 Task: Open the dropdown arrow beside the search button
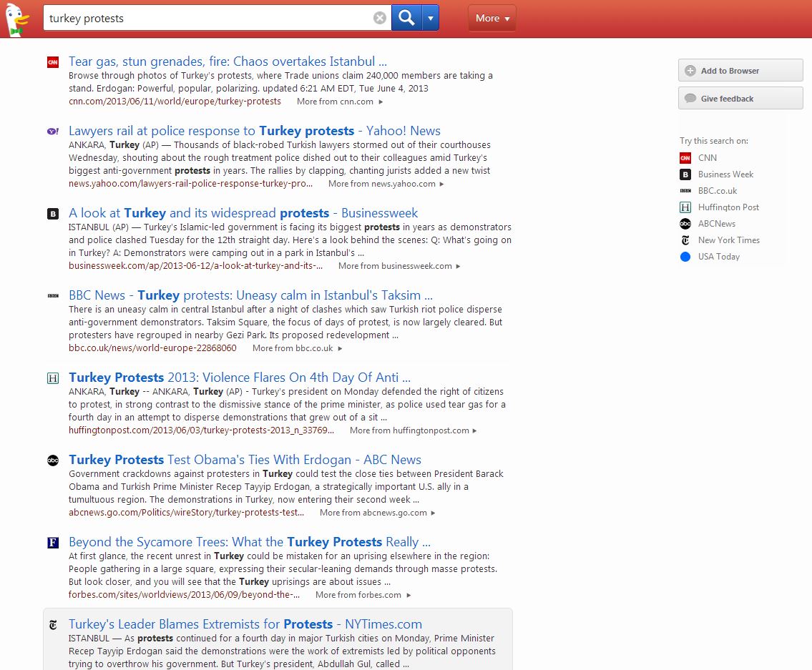(x=431, y=18)
